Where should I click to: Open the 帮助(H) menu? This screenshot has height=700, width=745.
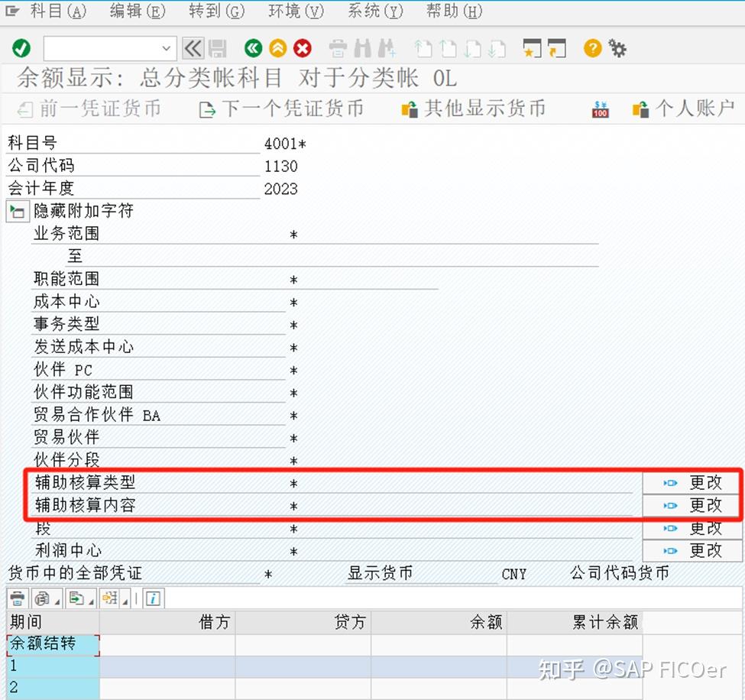tap(454, 11)
